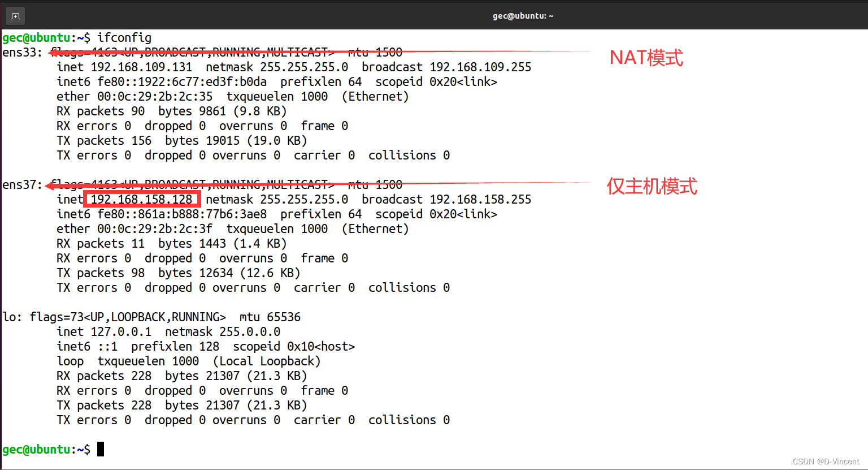Click inet6 address fe80::1922:6c77:ed3f:b0da

pos(182,81)
